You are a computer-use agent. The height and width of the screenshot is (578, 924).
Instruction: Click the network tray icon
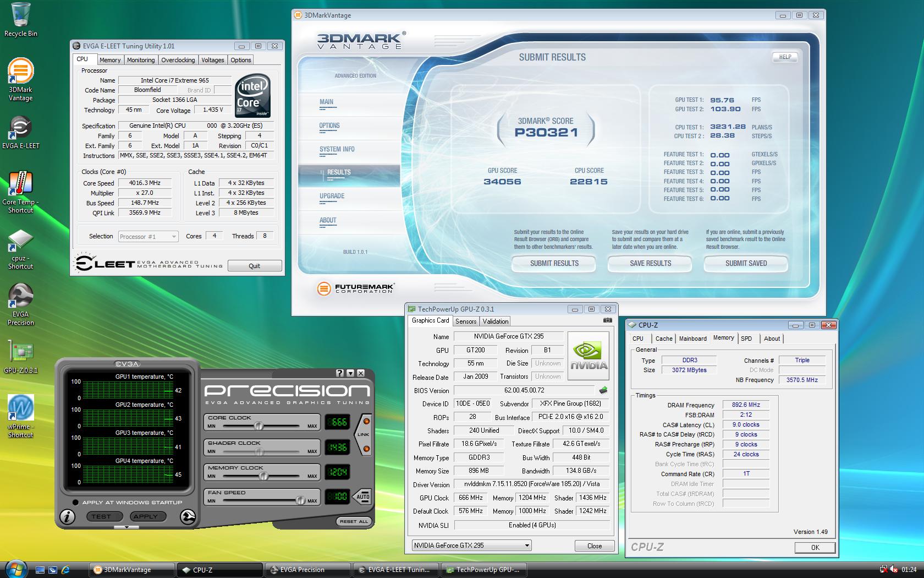(x=884, y=570)
